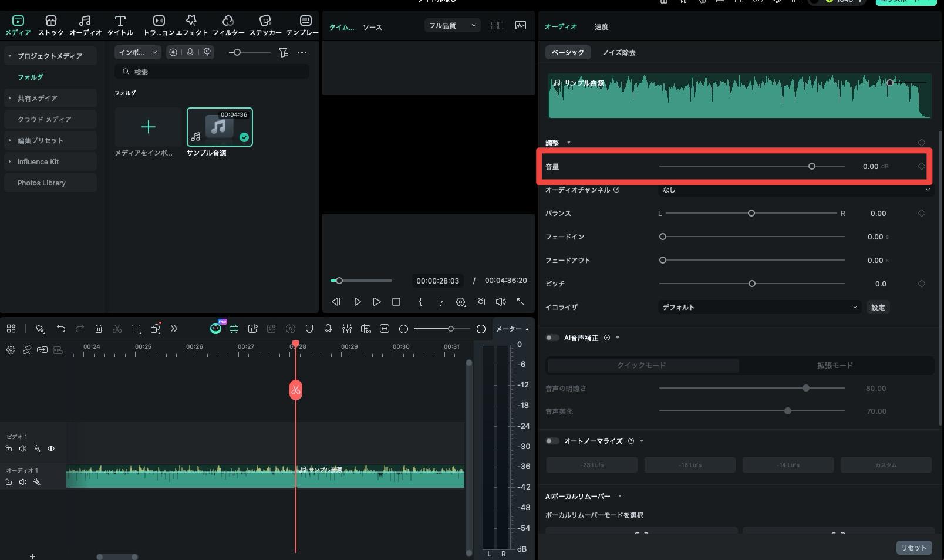The width and height of the screenshot is (944, 560).
Task: Click the undo arrow in the timeline toolbar
Action: [x=61, y=329]
